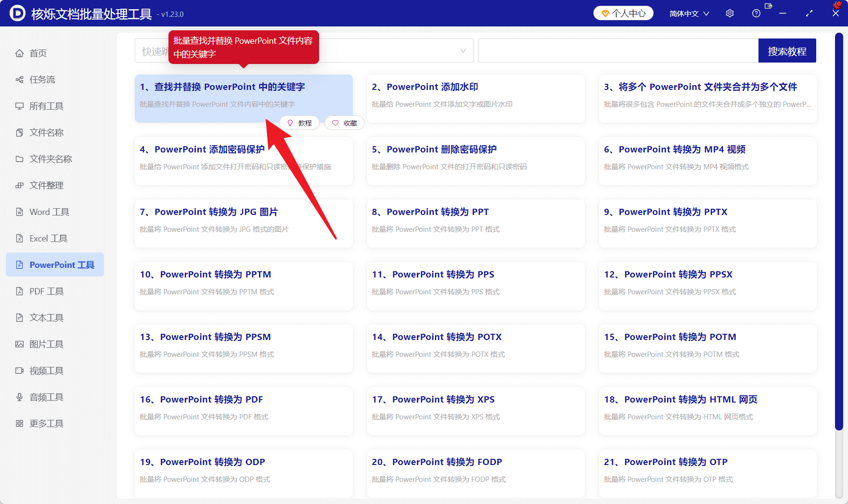Open PowerPoint 添加密码保护 tool card
The height and width of the screenshot is (504, 848).
pyautogui.click(x=244, y=161)
